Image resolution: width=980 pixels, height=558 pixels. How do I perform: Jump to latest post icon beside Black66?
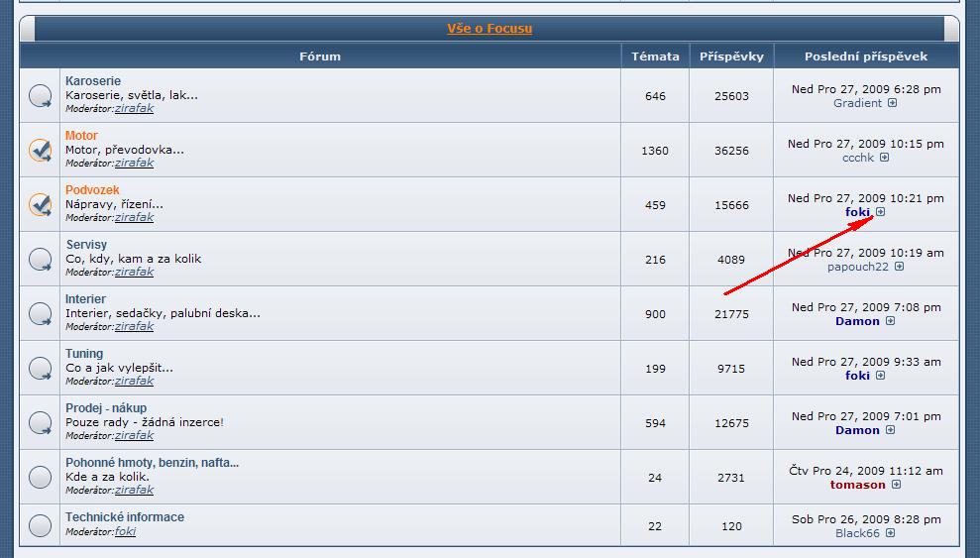coord(891,533)
